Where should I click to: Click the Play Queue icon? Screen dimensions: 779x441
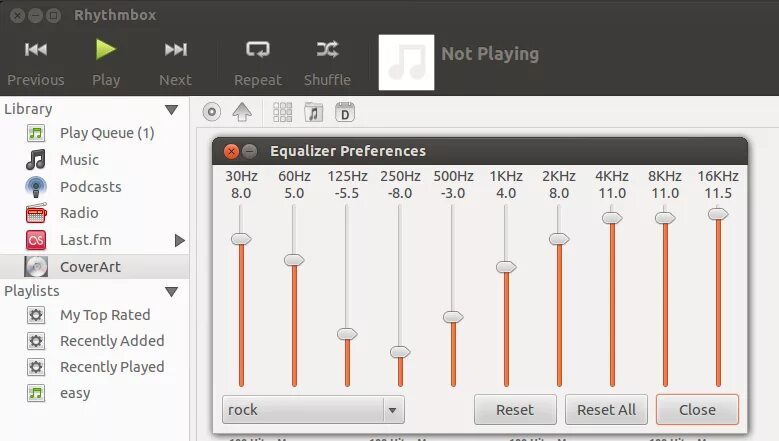click(x=36, y=133)
